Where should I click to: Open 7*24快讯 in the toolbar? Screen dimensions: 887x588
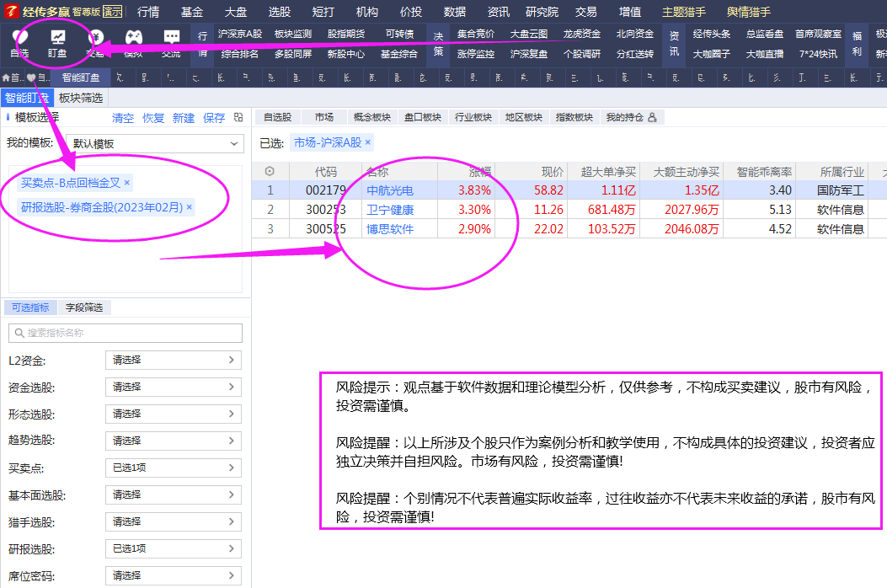818,54
